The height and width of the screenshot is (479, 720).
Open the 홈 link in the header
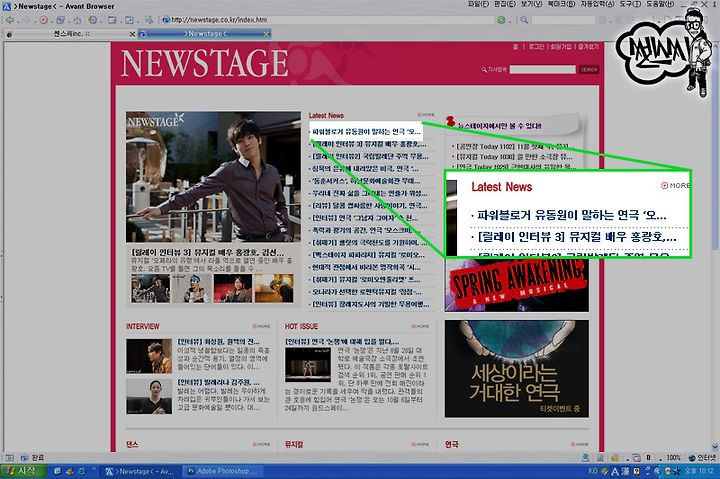515,47
